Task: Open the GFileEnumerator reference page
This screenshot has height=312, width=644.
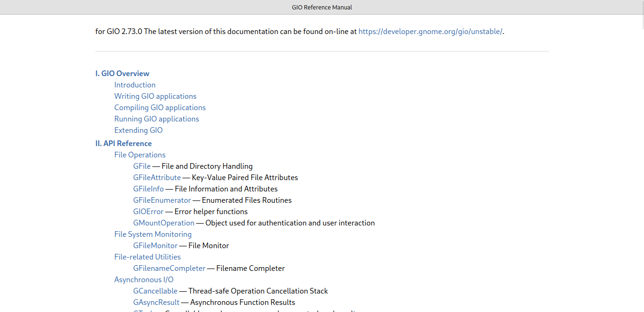Action: (x=162, y=200)
